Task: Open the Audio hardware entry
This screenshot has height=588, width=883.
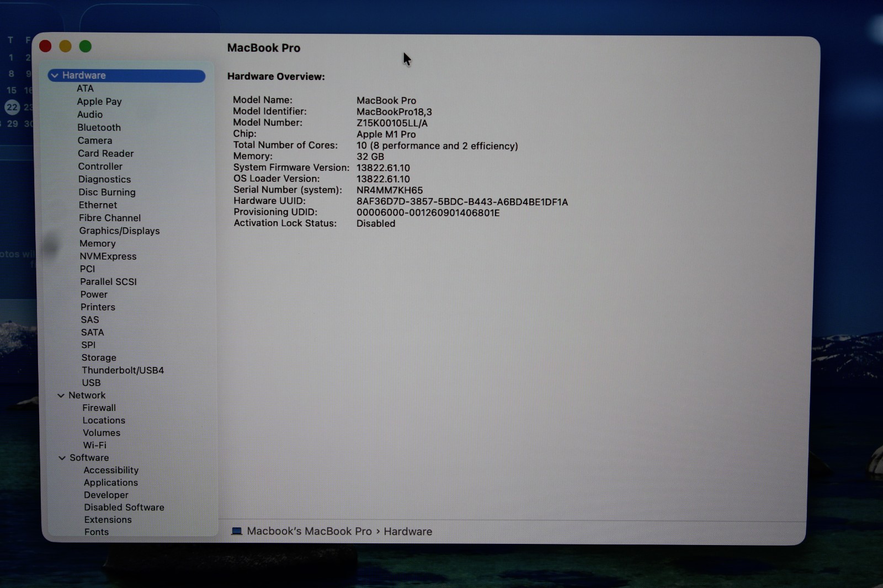Action: point(90,114)
